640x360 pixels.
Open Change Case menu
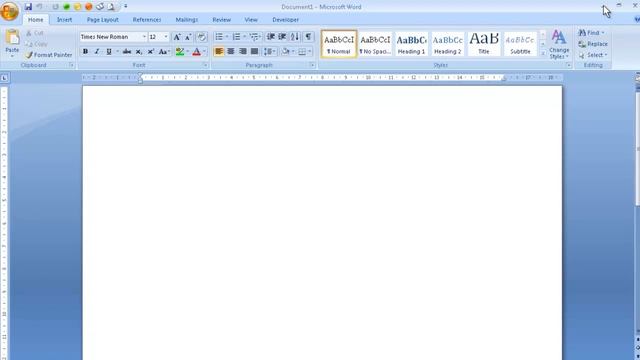(x=164, y=51)
